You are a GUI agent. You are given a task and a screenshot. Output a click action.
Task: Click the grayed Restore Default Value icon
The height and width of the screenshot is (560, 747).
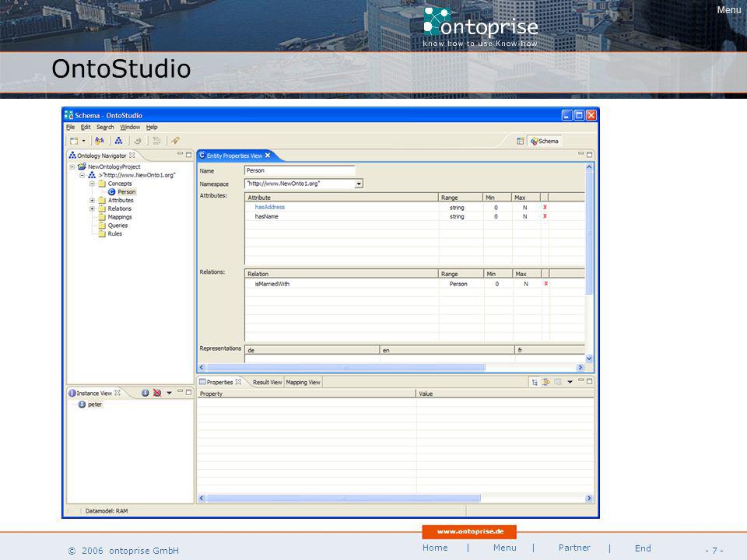558,382
